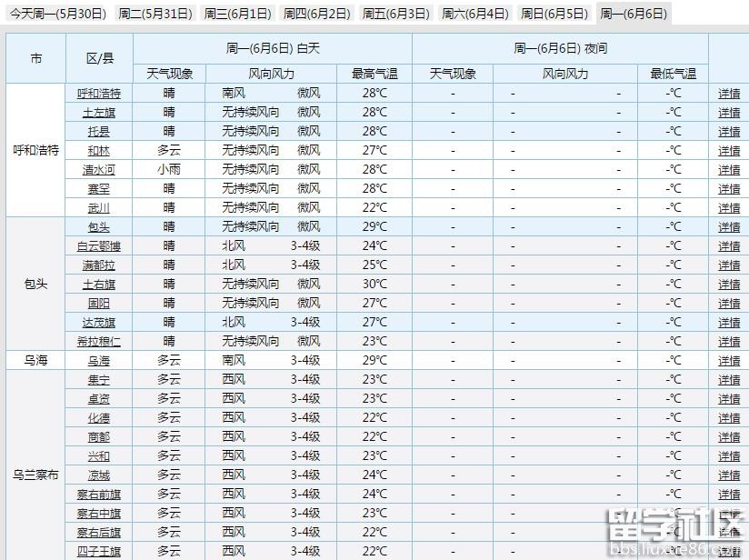
Task: Open the 武川 district link
Action: pyautogui.click(x=99, y=208)
